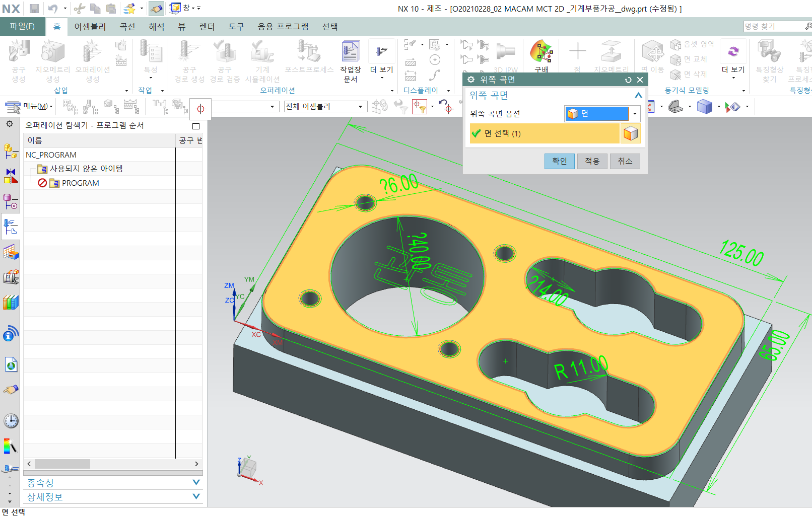Screen dimensions: 812x516
Task: Switch to the 뷰 ribbon tab
Action: tap(182, 27)
